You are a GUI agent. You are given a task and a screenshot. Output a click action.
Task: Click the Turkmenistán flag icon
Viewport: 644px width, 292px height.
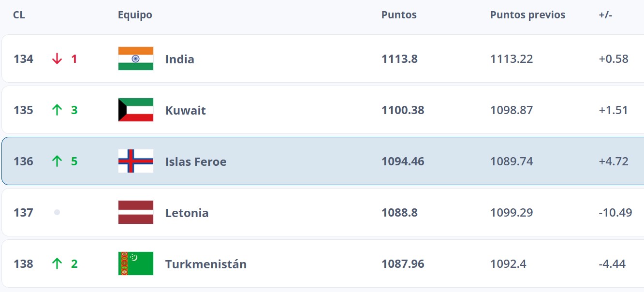click(x=136, y=263)
